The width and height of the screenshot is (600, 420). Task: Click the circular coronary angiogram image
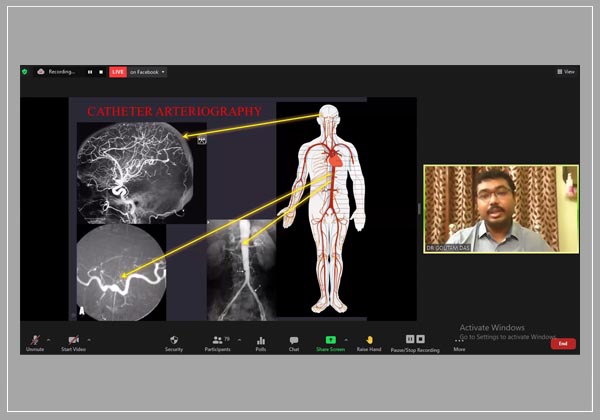pyautogui.click(x=121, y=272)
